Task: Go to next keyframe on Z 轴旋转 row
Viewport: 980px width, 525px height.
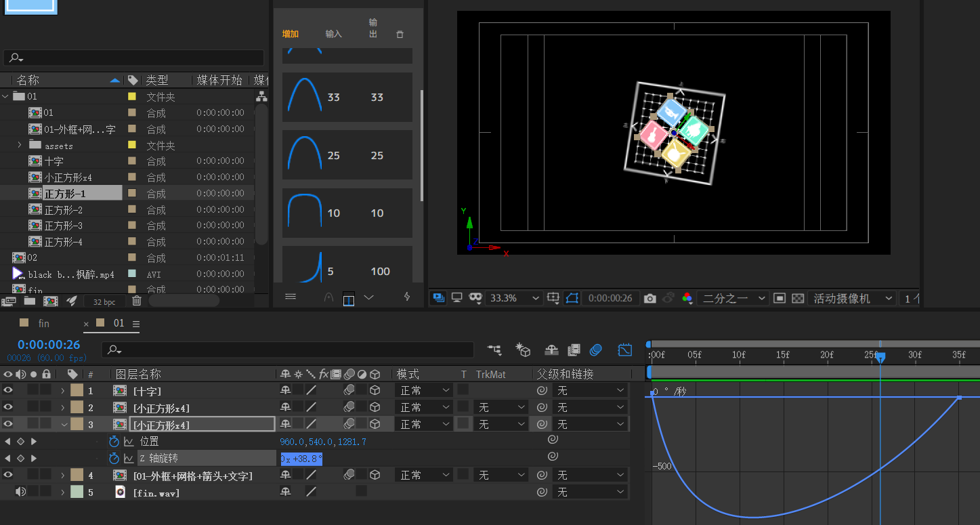Action: (x=33, y=459)
